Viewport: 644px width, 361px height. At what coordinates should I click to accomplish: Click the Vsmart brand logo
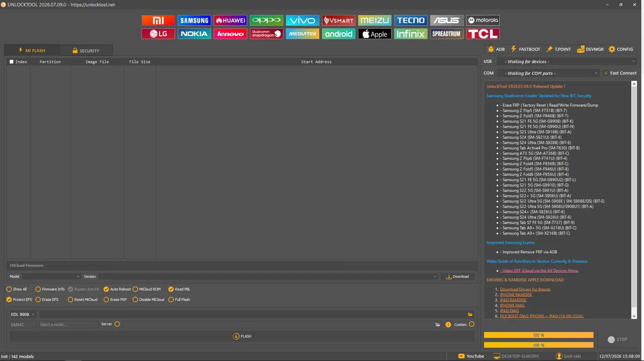click(339, 20)
